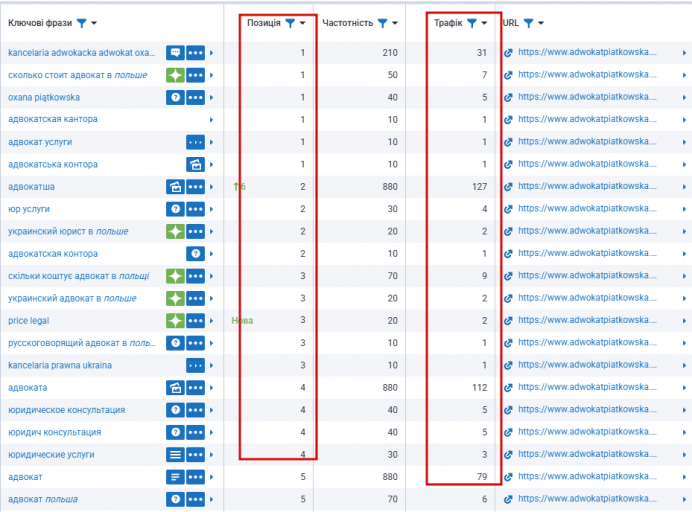692x512 pixels.
Task: Click question icon for русскоговорящий адвокат row
Action: click(x=175, y=343)
